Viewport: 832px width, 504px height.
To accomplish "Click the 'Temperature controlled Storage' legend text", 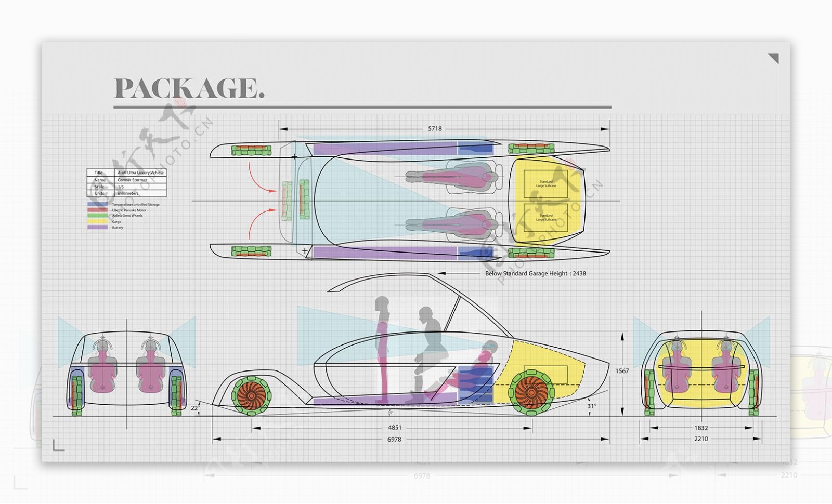I will pyautogui.click(x=136, y=204).
